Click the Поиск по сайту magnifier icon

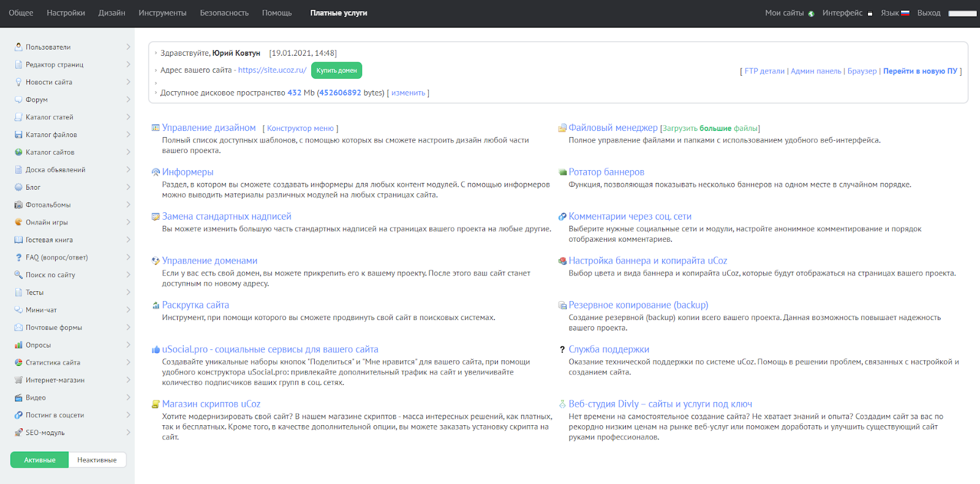click(18, 275)
